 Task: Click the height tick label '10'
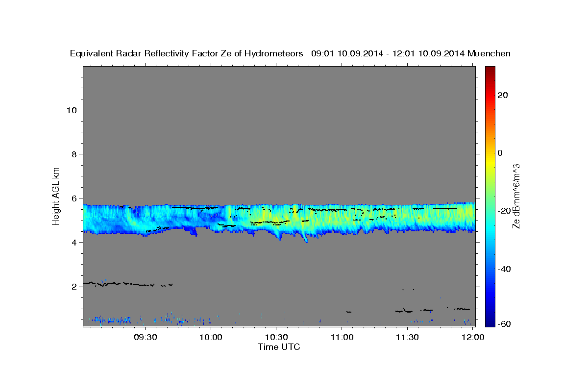[72, 110]
